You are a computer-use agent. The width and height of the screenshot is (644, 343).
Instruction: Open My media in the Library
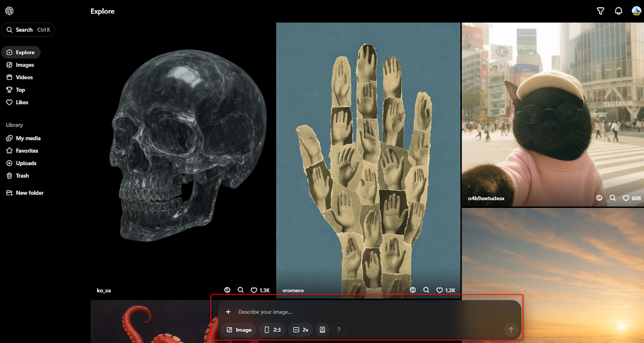point(28,138)
